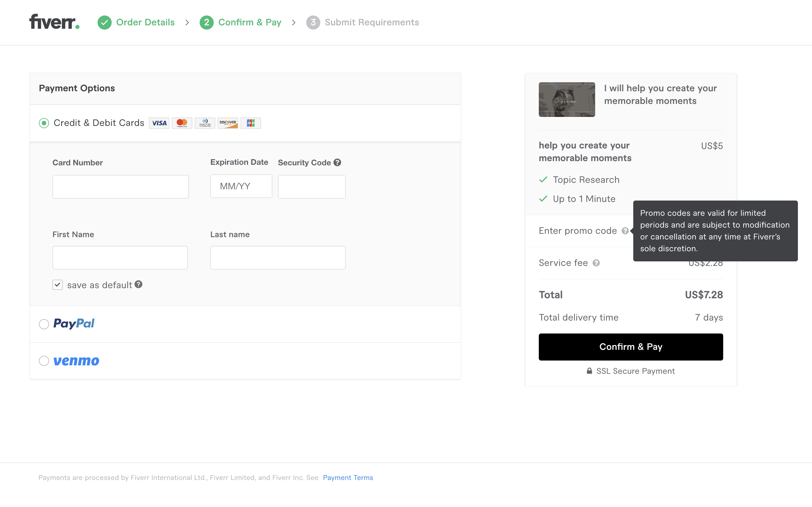Click the promo code help icon
The image size is (812, 507).
(x=625, y=231)
